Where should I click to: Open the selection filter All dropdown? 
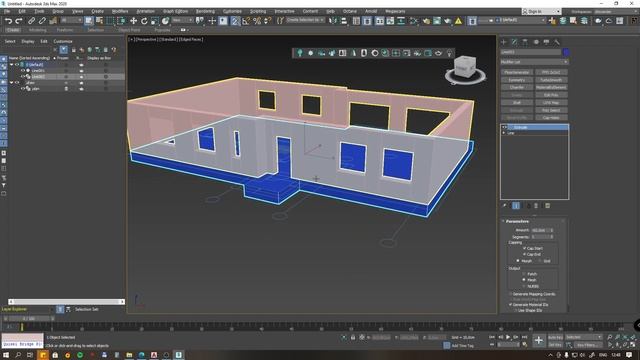pyautogui.click(x=71, y=20)
